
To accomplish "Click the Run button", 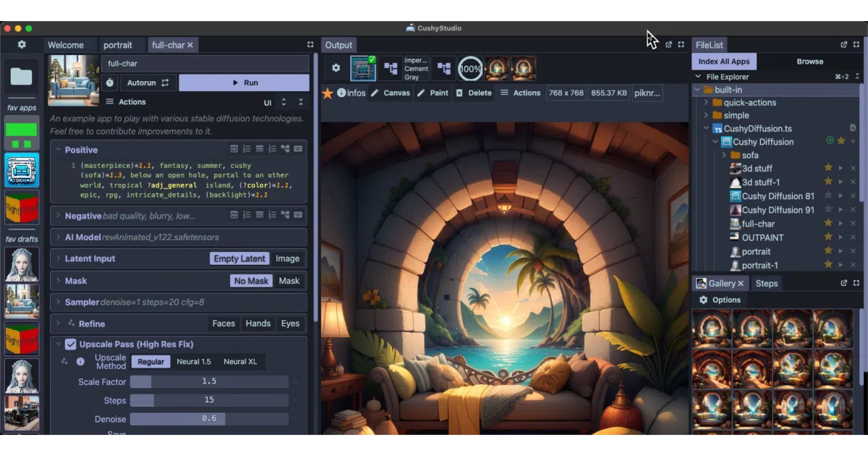I will tap(244, 83).
